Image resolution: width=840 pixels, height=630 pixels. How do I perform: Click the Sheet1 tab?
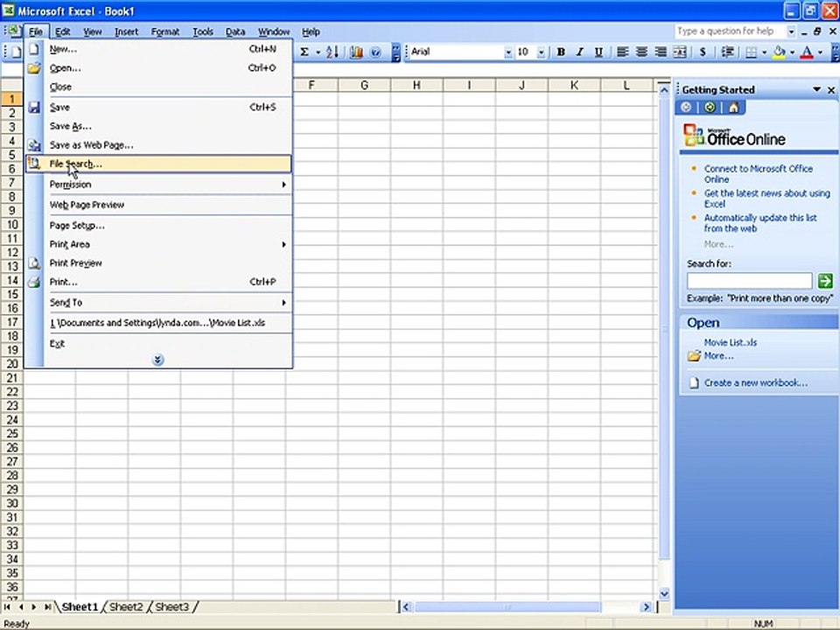tap(80, 607)
